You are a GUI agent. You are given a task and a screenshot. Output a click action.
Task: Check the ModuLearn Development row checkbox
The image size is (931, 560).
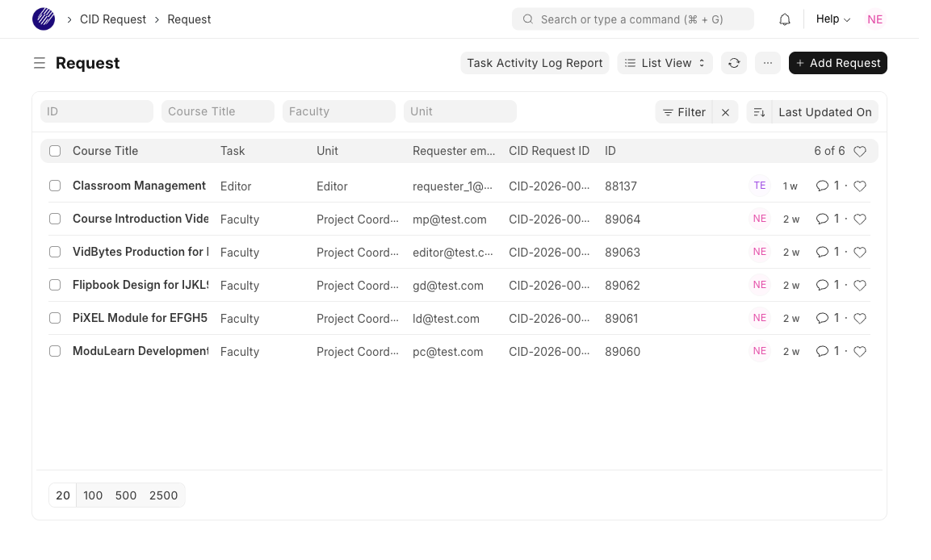pos(55,351)
